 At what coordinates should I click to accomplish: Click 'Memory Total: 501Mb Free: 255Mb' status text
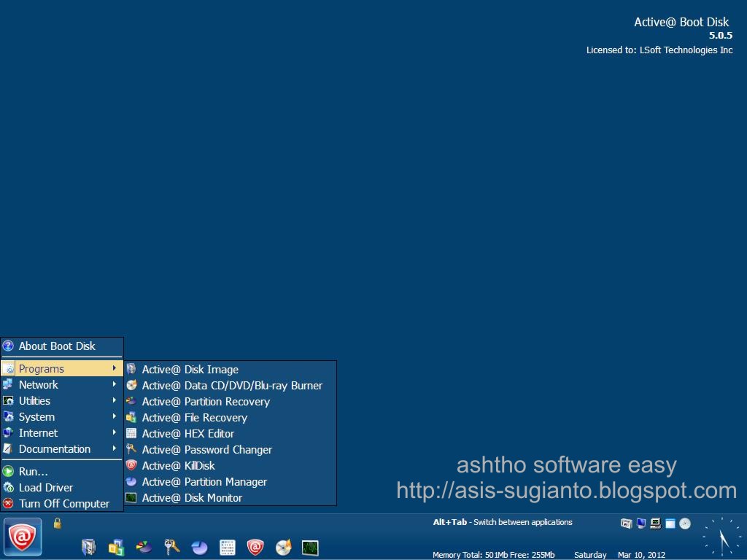click(494, 555)
